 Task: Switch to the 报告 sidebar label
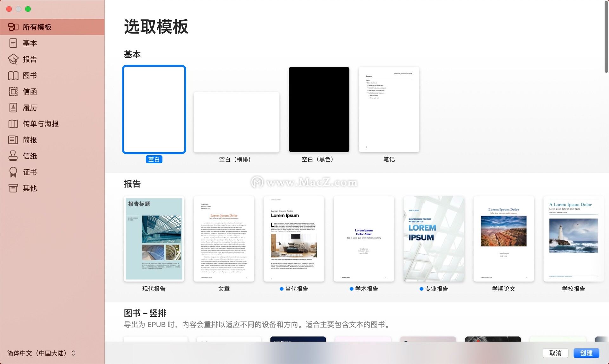(30, 59)
